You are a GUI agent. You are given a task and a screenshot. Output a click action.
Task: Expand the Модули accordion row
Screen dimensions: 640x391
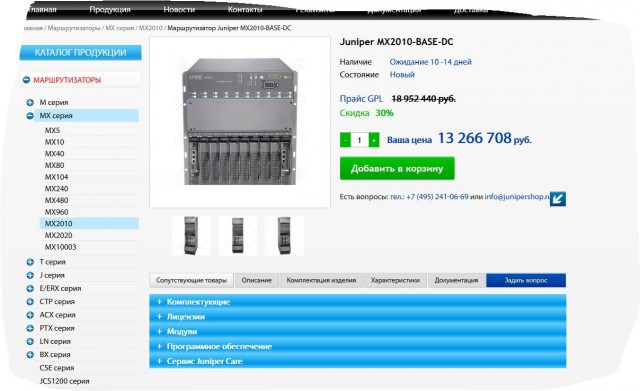coord(358,331)
